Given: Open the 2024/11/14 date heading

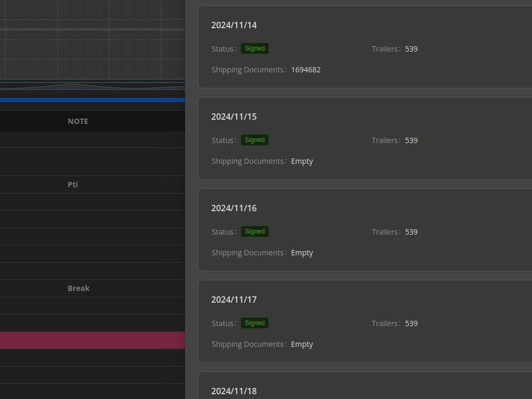Looking at the screenshot, I should pyautogui.click(x=234, y=25).
